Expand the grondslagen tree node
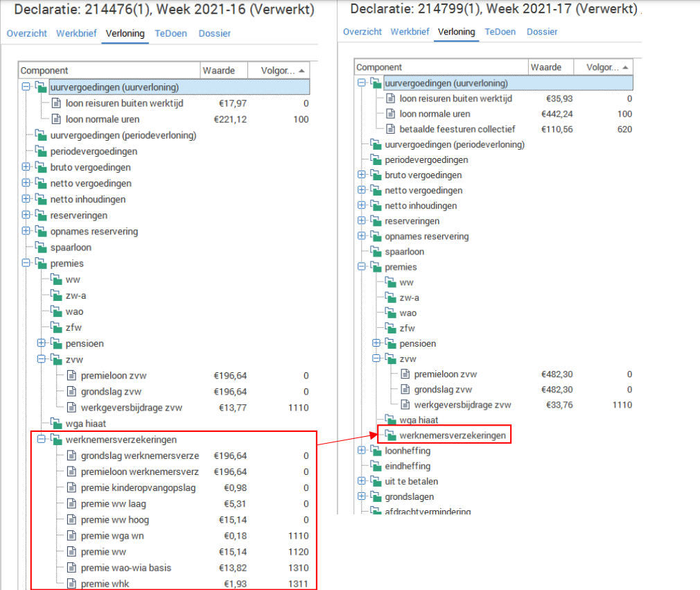 [x=361, y=496]
